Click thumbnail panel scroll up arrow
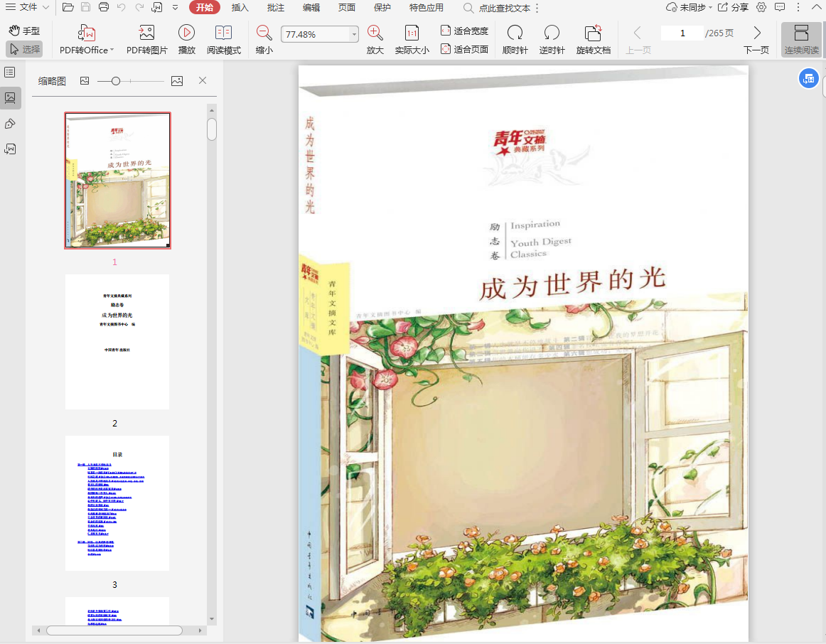Image resolution: width=826 pixels, height=644 pixels. click(212, 111)
